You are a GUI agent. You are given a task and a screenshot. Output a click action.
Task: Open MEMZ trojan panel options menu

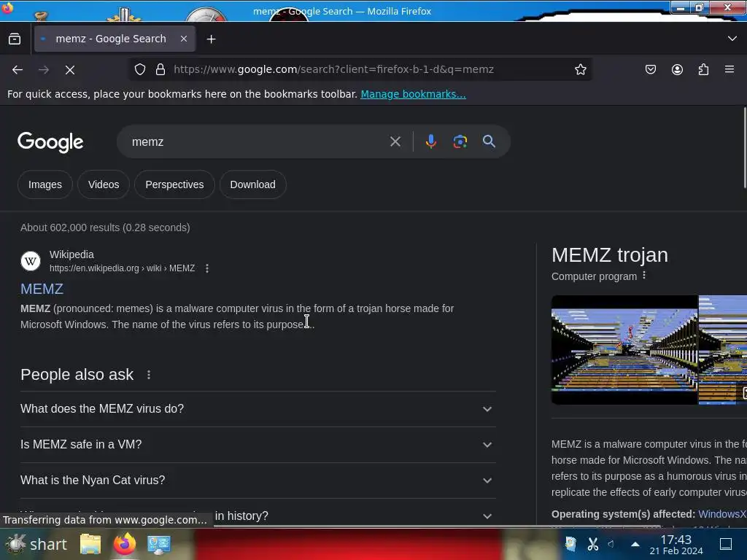tap(644, 276)
